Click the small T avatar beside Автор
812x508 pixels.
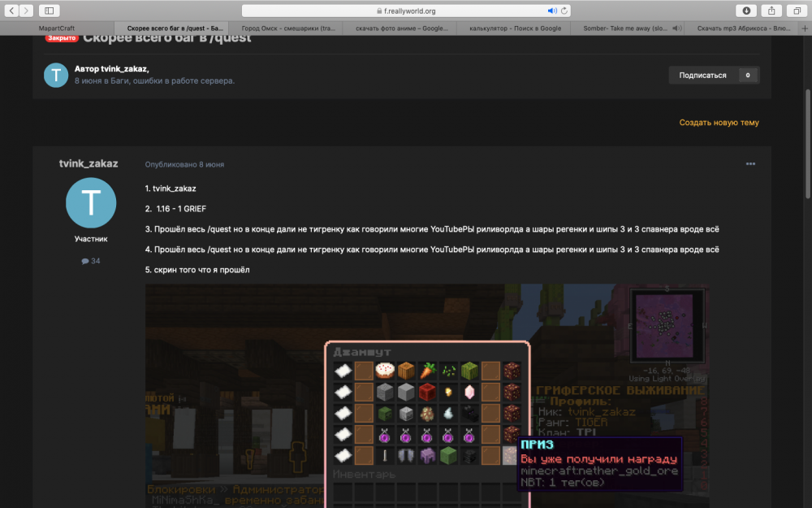(56, 75)
